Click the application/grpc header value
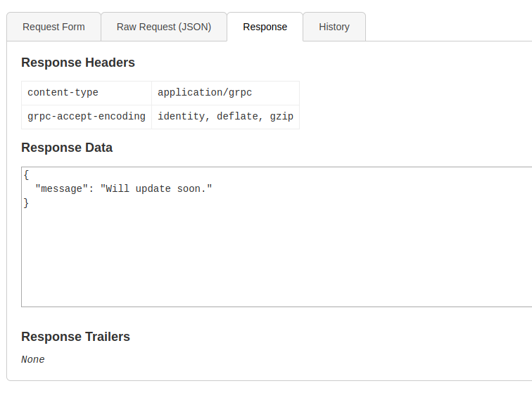Screen dimensions: 532x400 205,93
